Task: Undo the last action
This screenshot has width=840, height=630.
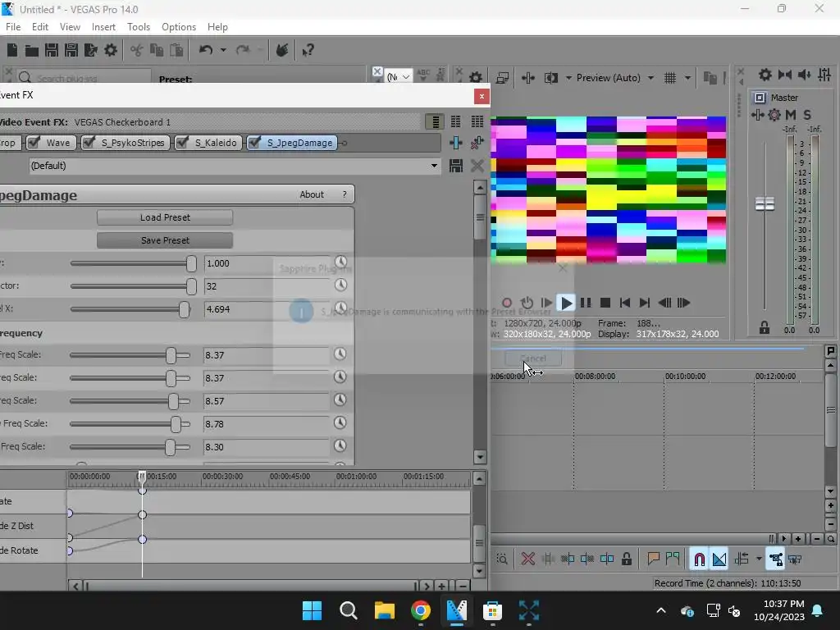Action: [x=206, y=50]
